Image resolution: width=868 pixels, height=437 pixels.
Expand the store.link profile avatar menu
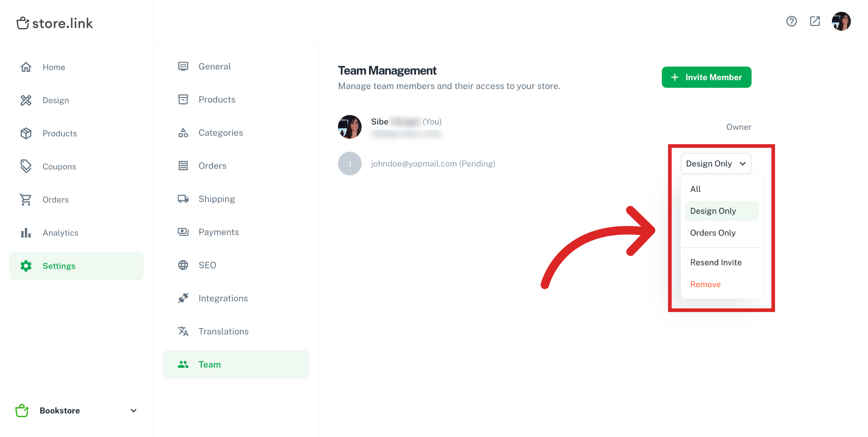click(842, 21)
